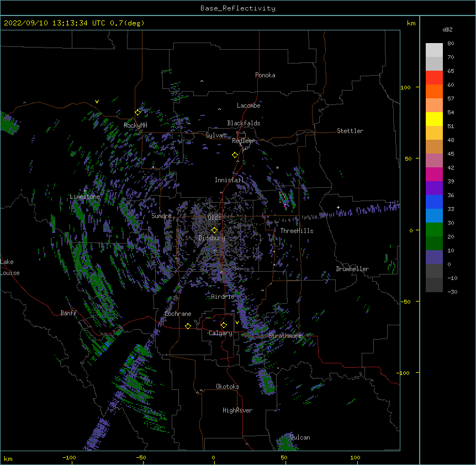Screen dimensions: 476x465
Task: Click the Sylvan label on map
Action: pos(215,135)
